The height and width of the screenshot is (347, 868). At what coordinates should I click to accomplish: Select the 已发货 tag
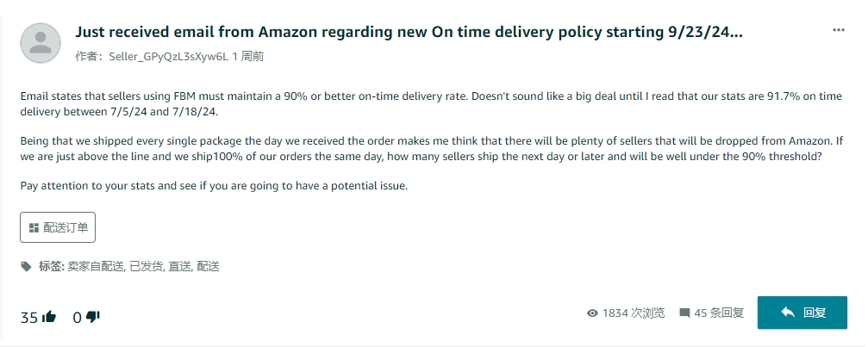[x=145, y=267]
